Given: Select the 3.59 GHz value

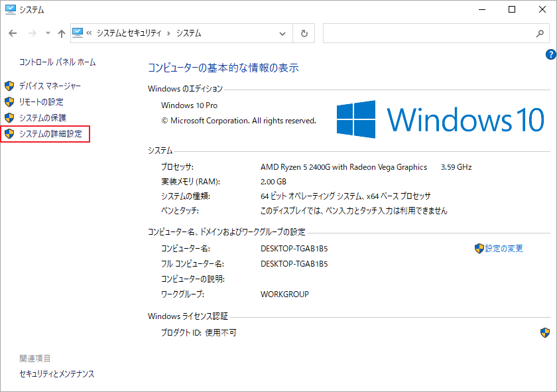Looking at the screenshot, I should coord(456,167).
